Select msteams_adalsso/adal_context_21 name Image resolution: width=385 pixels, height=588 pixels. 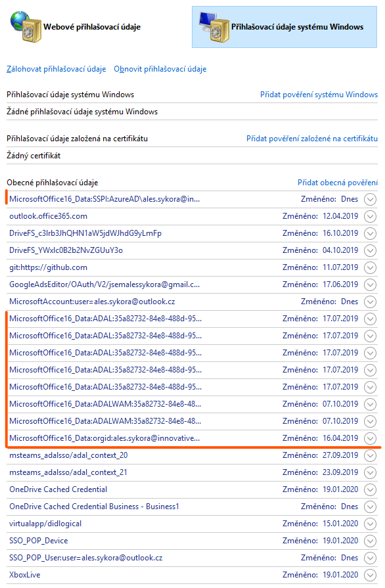click(68, 472)
